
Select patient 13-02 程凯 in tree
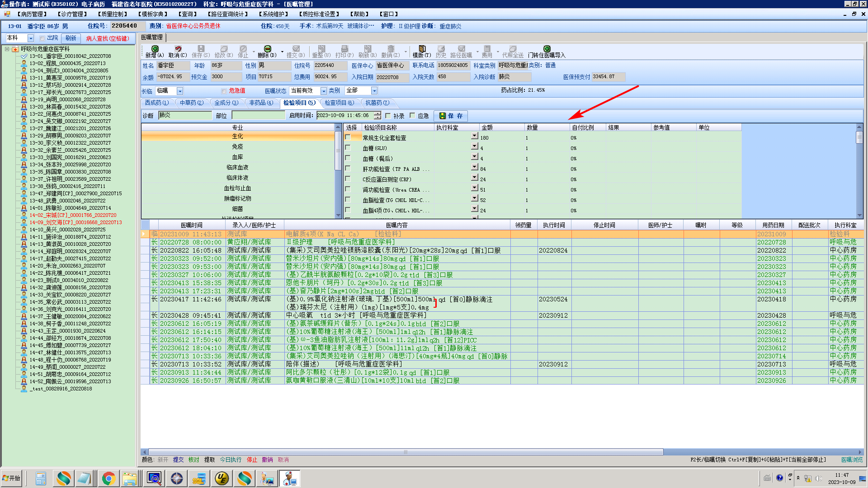pyautogui.click(x=67, y=63)
